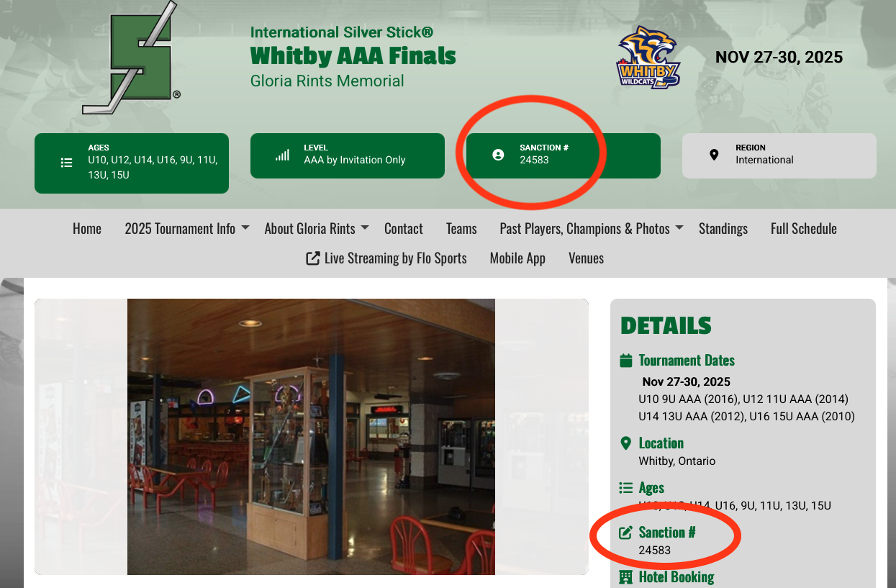
Task: Expand the 2025 Tournament Info dropdown
Action: (x=187, y=229)
